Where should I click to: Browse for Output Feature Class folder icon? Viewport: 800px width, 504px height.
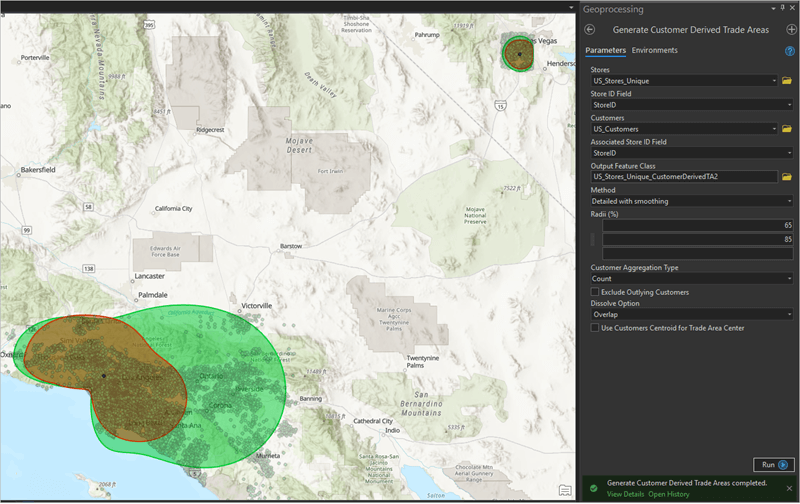[787, 177]
